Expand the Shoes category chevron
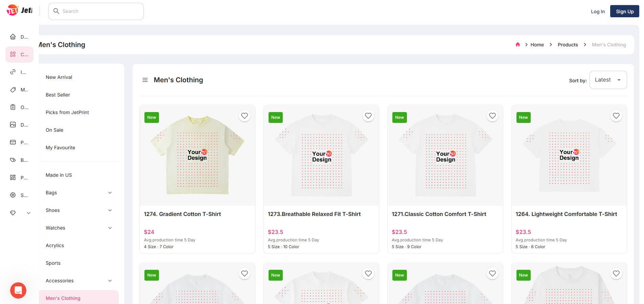This screenshot has height=304, width=644. click(x=110, y=210)
